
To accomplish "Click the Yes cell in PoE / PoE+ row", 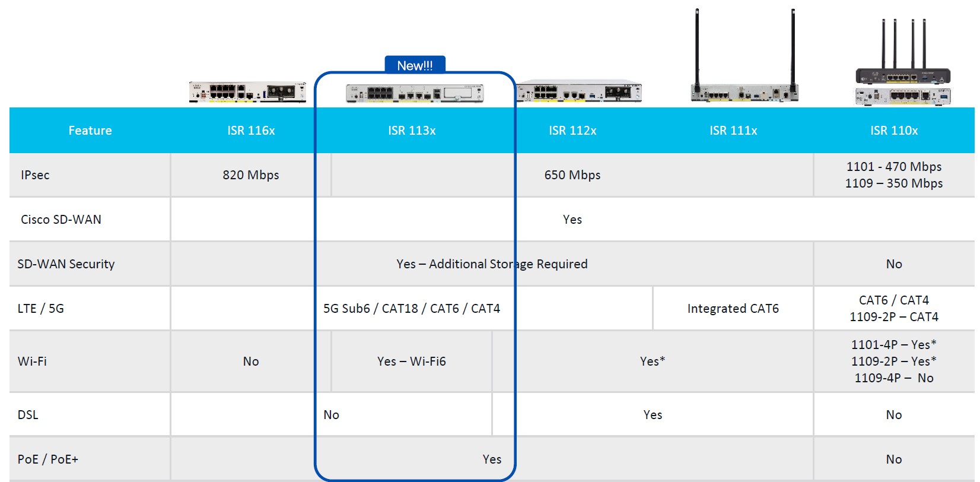I will coord(492,459).
